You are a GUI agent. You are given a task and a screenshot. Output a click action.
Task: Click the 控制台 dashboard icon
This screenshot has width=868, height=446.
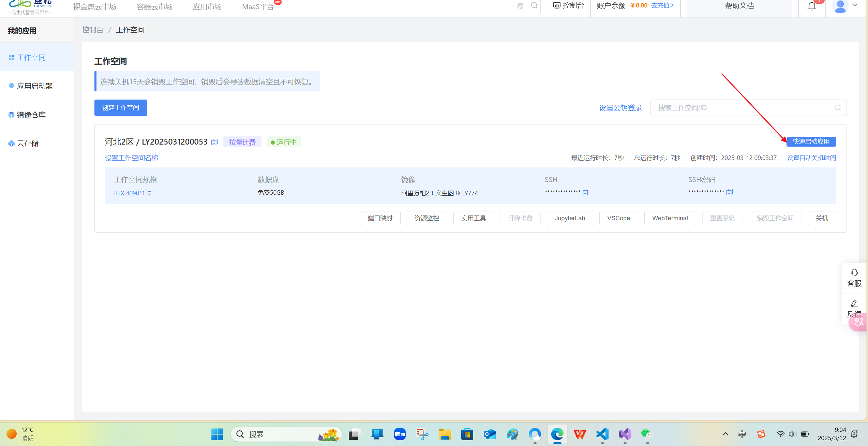click(x=557, y=5)
